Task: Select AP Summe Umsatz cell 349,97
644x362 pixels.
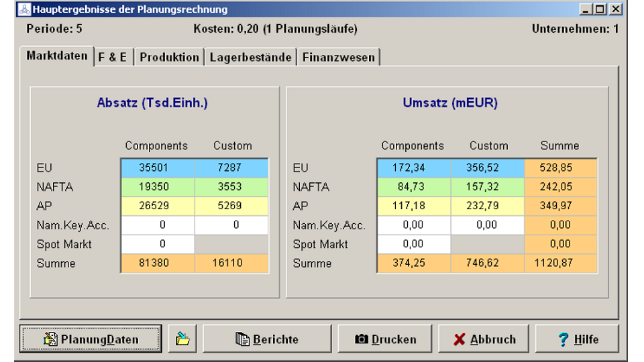Action: [561, 206]
